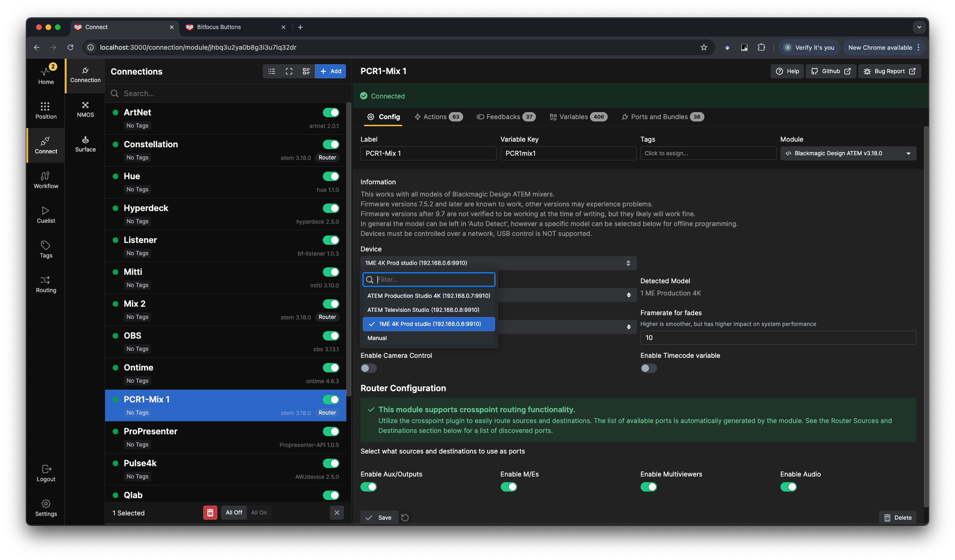Open a new browser tab
Screen dimensions: 955x560
pos(300,27)
